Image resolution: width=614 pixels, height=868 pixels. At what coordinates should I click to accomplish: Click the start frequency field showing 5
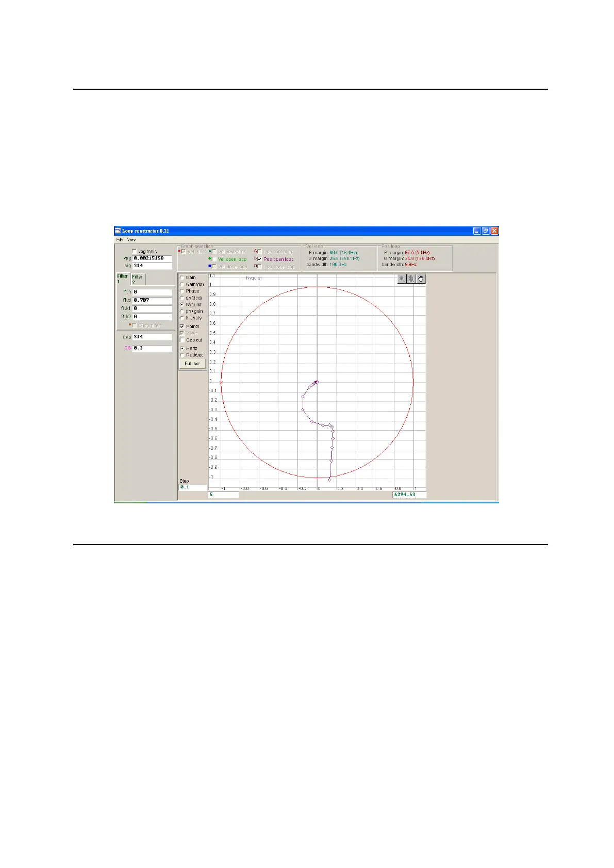223,495
